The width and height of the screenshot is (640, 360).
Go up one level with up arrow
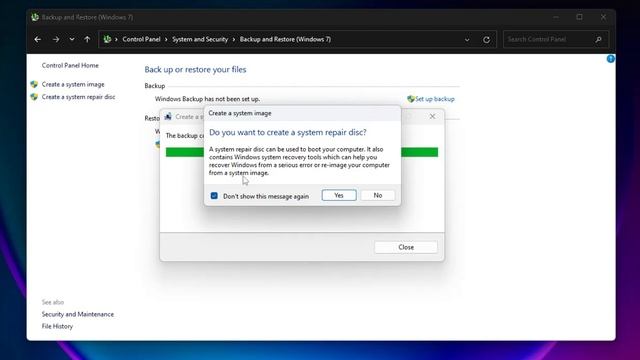87,40
